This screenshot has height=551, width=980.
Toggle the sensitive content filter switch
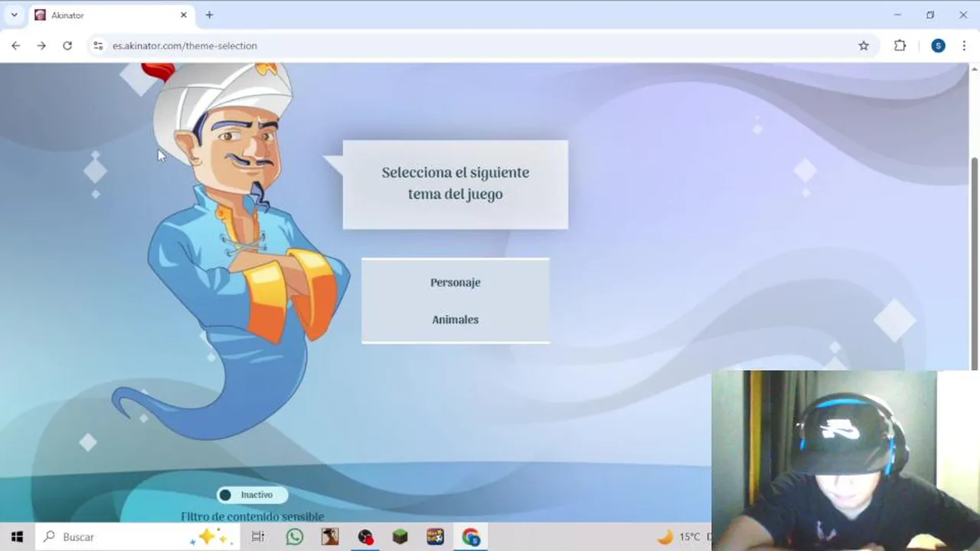252,495
